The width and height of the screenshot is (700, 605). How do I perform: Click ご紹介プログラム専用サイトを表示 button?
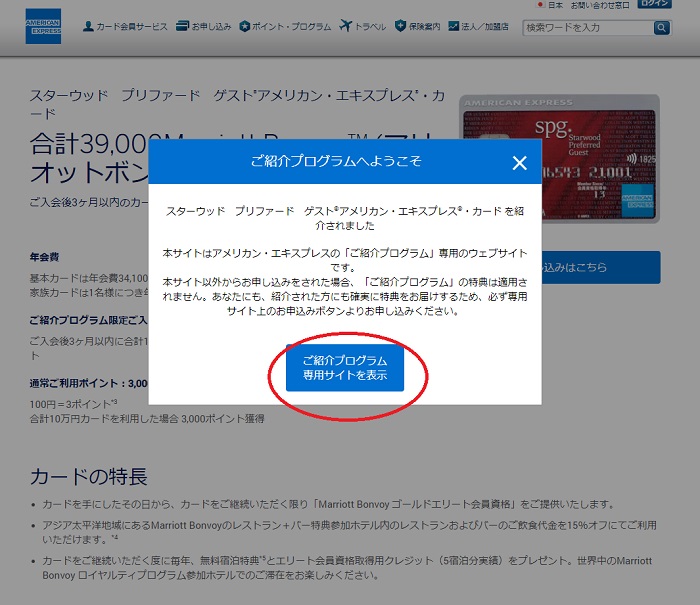[345, 367]
